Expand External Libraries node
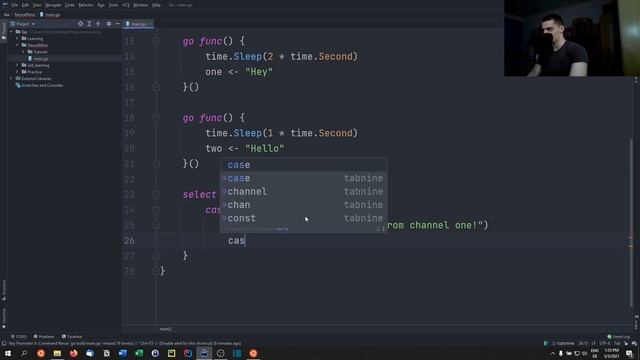This screenshot has width=640, height=360. point(11,78)
